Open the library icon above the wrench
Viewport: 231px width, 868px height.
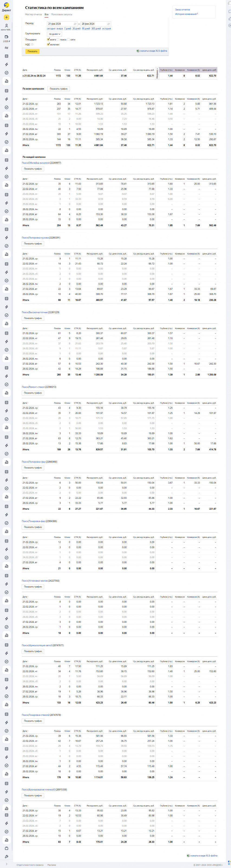pos(6,848)
